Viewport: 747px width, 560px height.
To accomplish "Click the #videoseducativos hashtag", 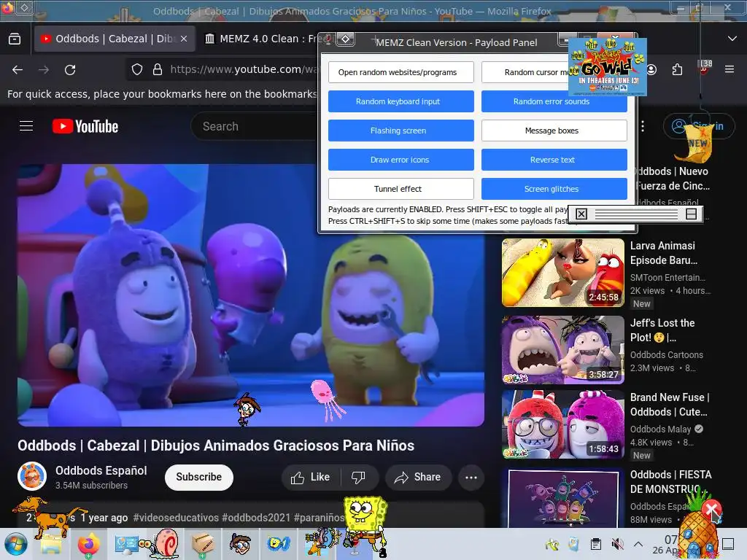I will [175, 518].
